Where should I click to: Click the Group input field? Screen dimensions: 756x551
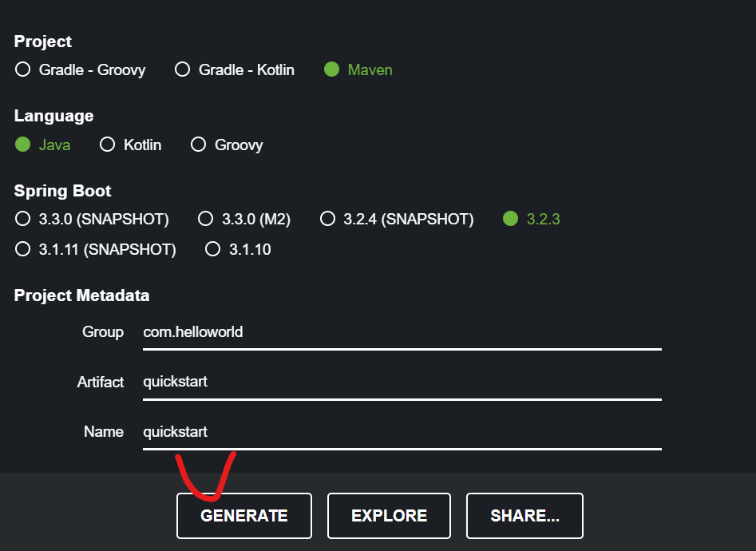point(402,332)
